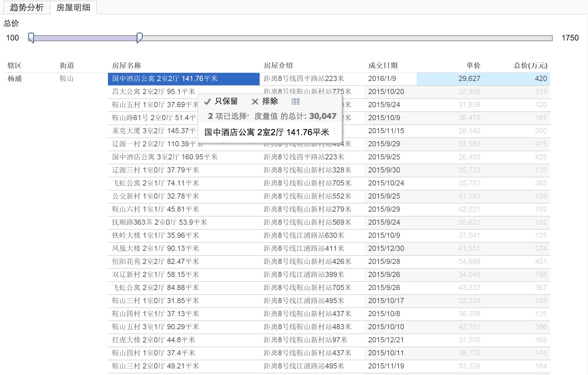The height and width of the screenshot is (375, 588).
Task: Select 公交新村 1室0厅 32.78平米
Action: (x=156, y=196)
